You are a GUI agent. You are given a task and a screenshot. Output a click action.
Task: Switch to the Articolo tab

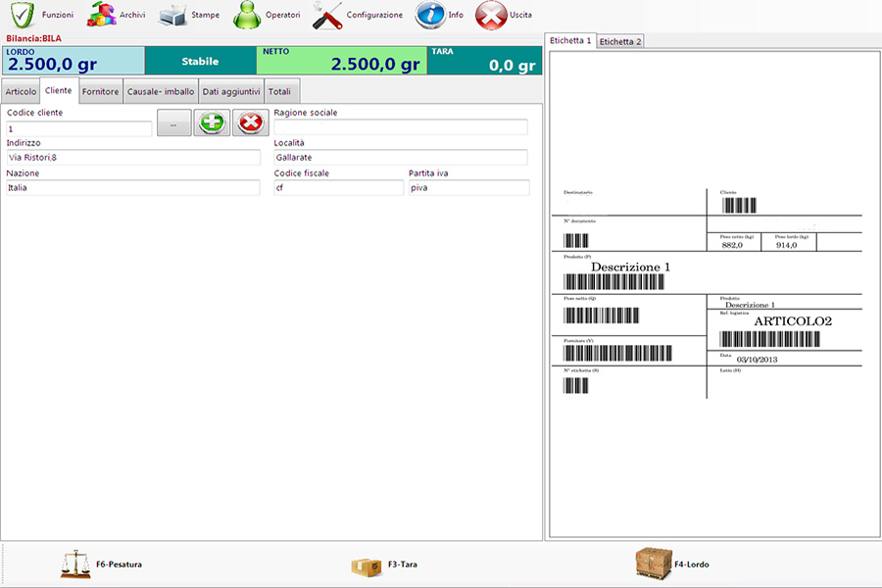click(21, 91)
